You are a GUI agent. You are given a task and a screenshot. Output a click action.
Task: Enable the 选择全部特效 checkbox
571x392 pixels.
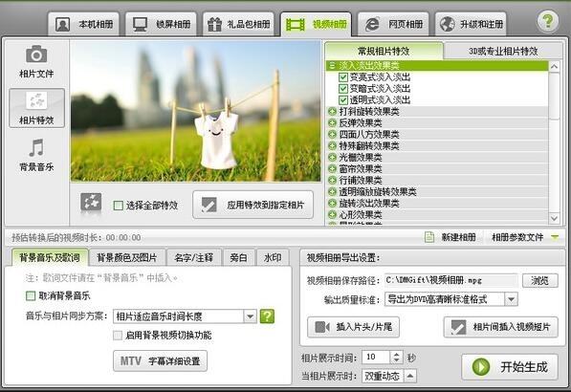tap(118, 206)
